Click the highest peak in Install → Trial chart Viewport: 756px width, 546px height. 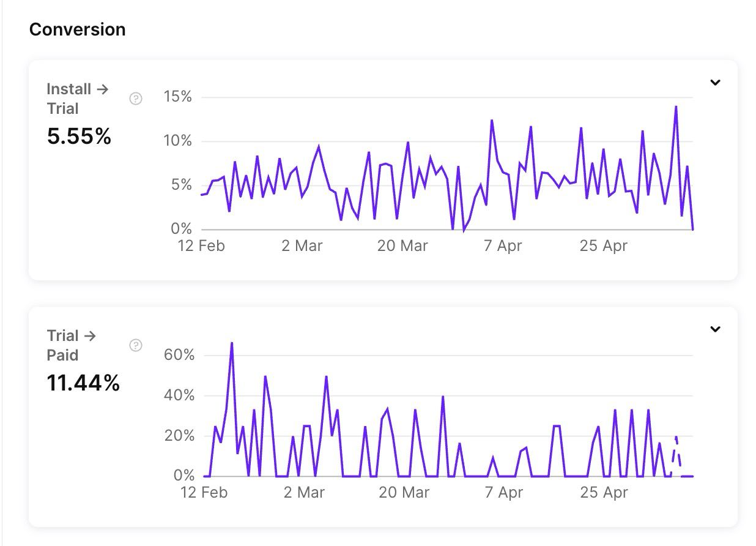[676, 107]
